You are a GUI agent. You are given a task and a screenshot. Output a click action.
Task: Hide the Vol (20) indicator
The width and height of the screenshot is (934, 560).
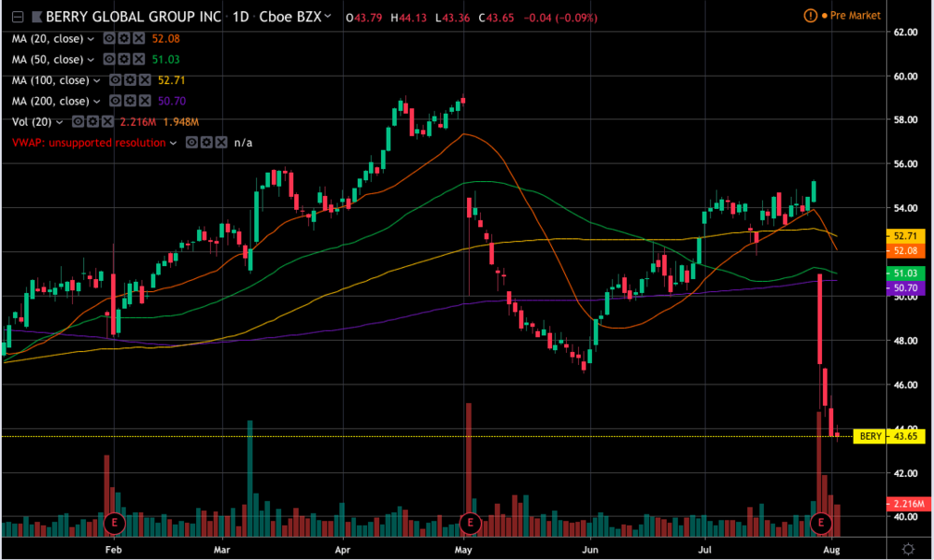click(78, 122)
